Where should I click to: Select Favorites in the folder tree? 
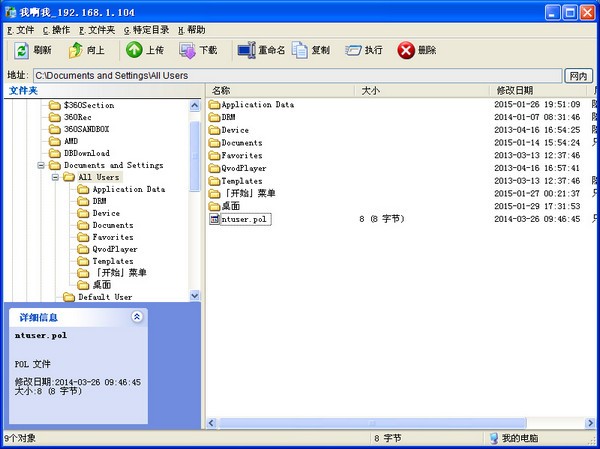click(x=105, y=237)
